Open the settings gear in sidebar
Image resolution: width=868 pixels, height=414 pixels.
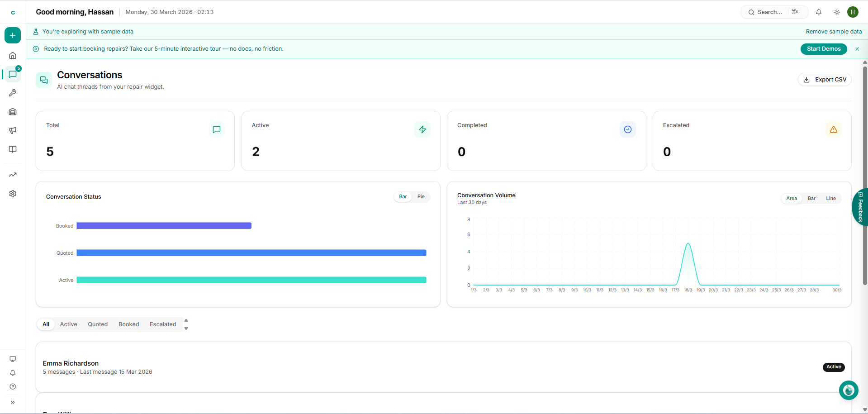coord(13,194)
